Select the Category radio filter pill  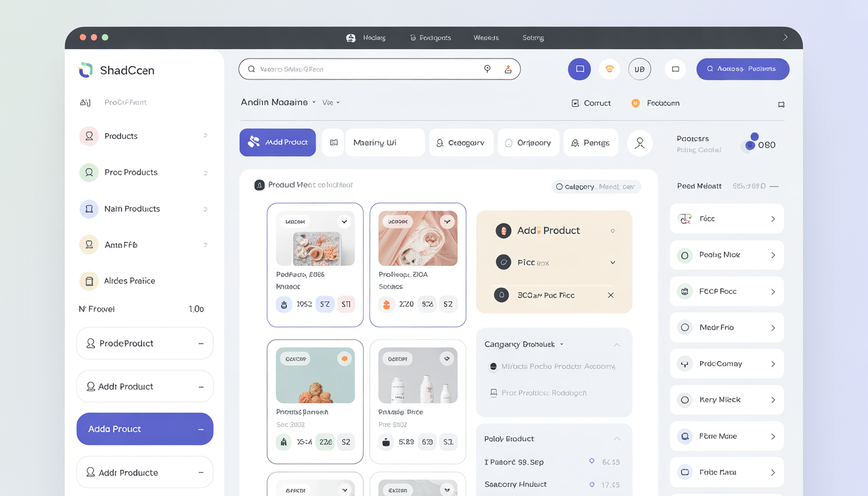tap(559, 187)
